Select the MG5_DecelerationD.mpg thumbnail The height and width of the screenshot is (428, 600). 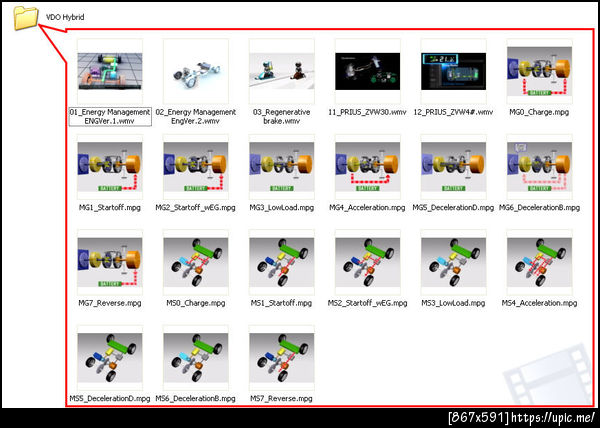click(453, 167)
